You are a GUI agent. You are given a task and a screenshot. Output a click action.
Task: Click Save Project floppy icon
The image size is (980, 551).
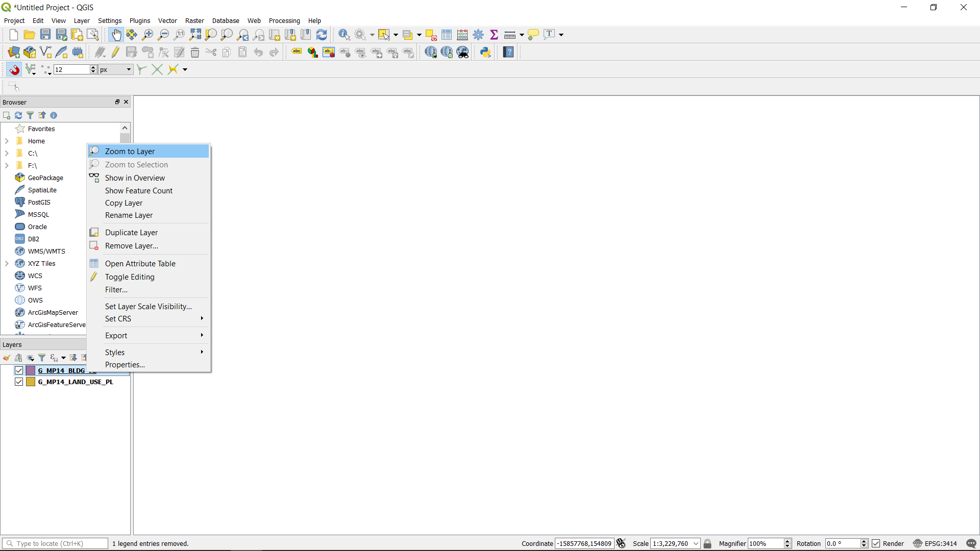coord(45,35)
